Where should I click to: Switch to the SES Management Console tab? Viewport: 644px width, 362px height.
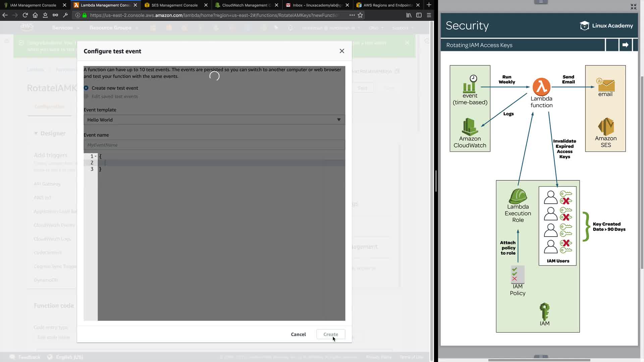(x=174, y=5)
